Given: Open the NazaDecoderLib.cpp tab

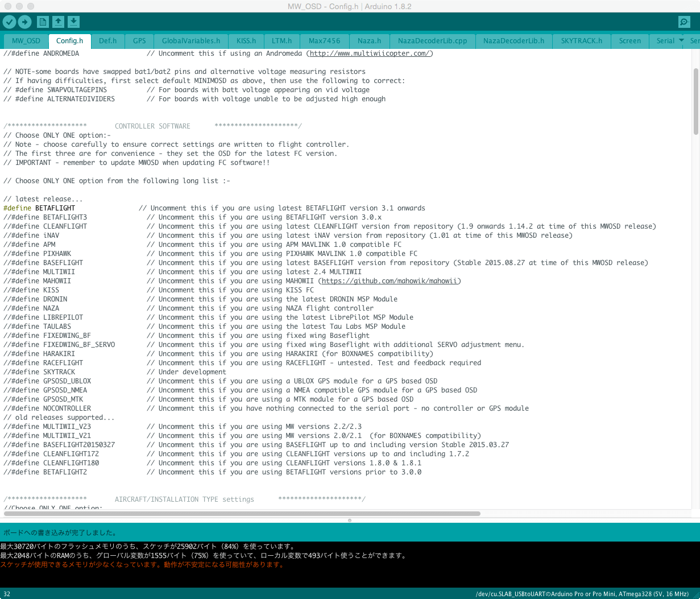Looking at the screenshot, I should 433,41.
